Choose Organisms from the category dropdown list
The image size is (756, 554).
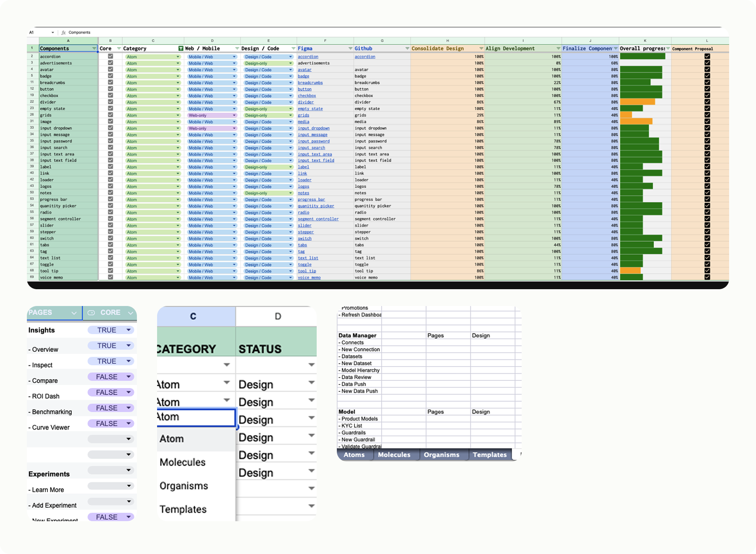pyautogui.click(x=184, y=486)
